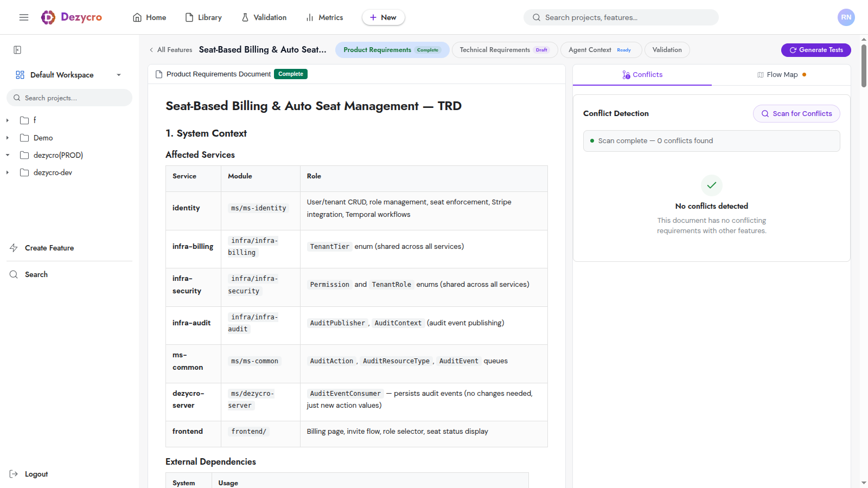Open the Validation feature tab

coord(667,50)
